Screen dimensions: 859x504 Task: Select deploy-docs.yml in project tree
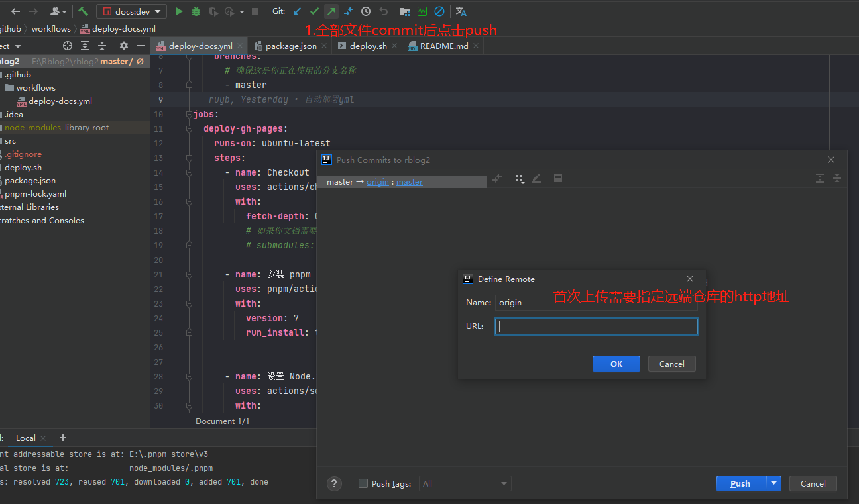60,101
